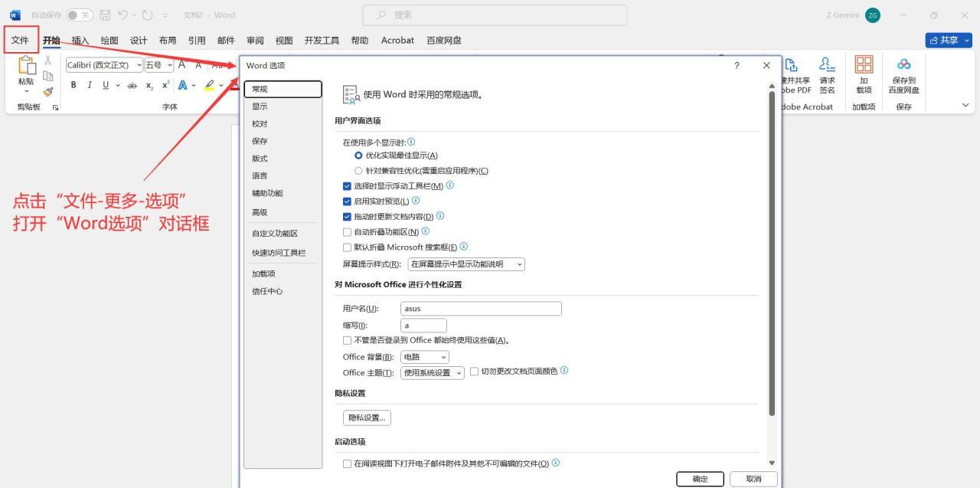Click the Word app icon in title bar
This screenshot has height=488, width=980.
15,15
